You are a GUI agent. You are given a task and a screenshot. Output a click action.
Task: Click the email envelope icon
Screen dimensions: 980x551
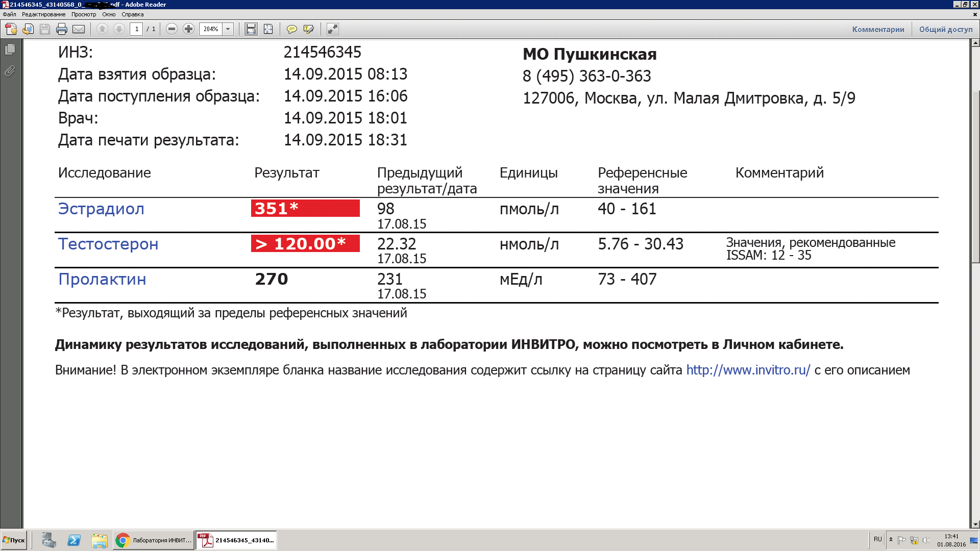point(79,29)
